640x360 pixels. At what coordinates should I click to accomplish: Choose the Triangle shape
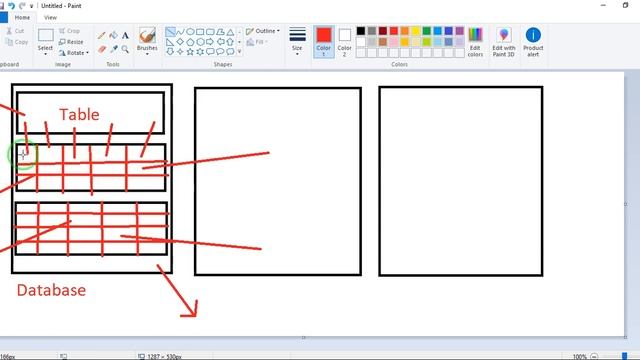pyautogui.click(x=230, y=31)
